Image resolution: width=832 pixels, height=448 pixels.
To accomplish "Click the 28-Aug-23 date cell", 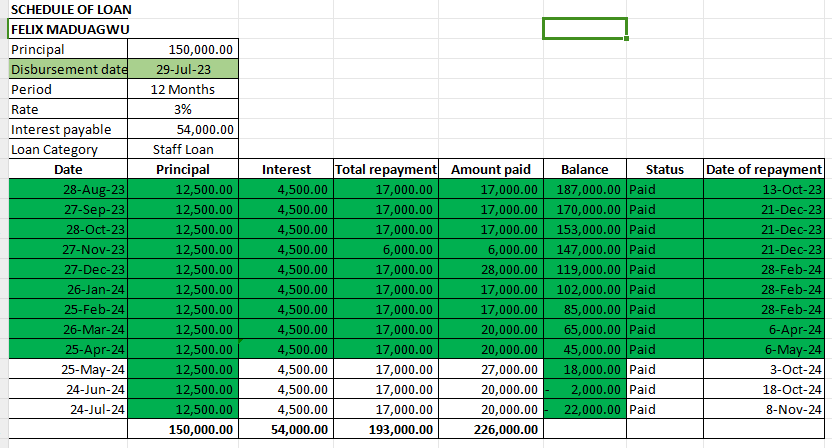I will 69,189.
